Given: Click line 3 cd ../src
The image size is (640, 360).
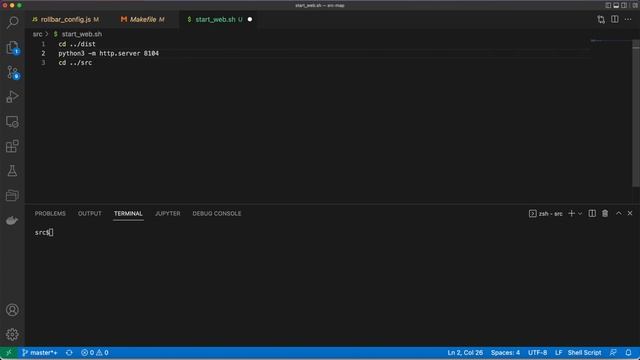Looking at the screenshot, I should pyautogui.click(x=75, y=63).
